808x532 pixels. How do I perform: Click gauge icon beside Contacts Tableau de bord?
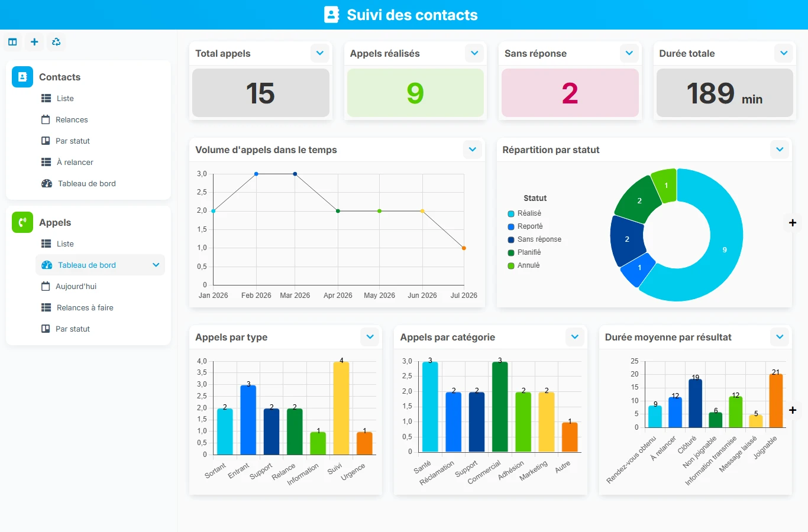click(47, 183)
